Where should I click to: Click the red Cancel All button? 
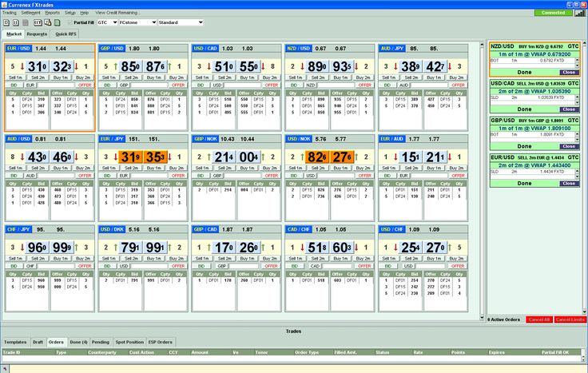point(539,319)
